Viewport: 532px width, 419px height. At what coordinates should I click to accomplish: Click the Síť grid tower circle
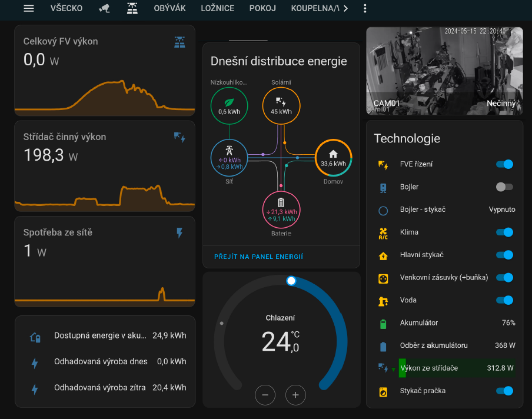[230, 158]
